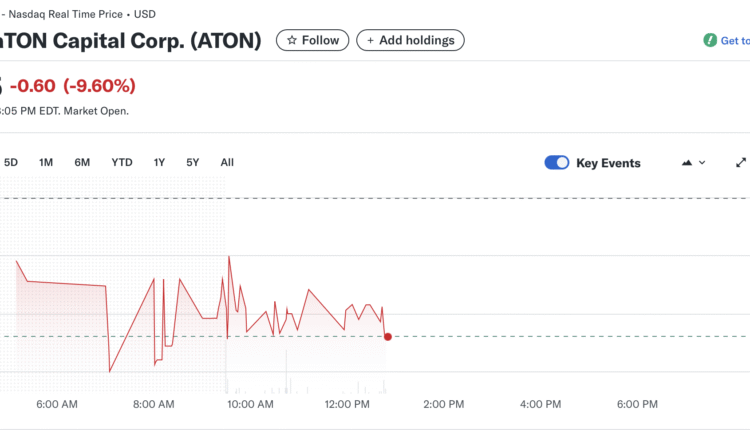Image resolution: width=750 pixels, height=430 pixels.
Task: Click the Get to link text
Action: click(734, 41)
